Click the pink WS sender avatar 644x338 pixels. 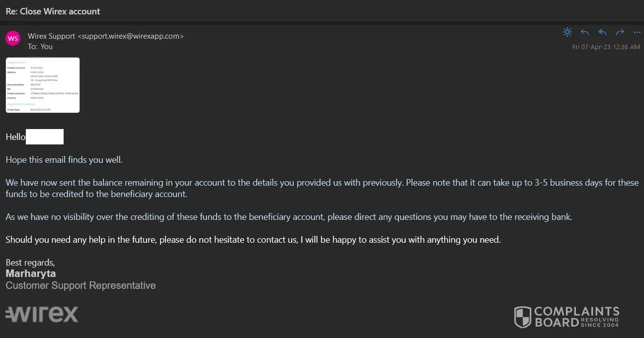click(x=13, y=38)
